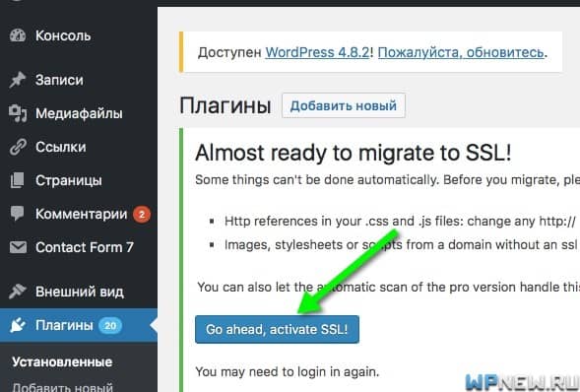Click the Установленные submenu entry
Viewport: 580px width, 392px height.
[62, 361]
